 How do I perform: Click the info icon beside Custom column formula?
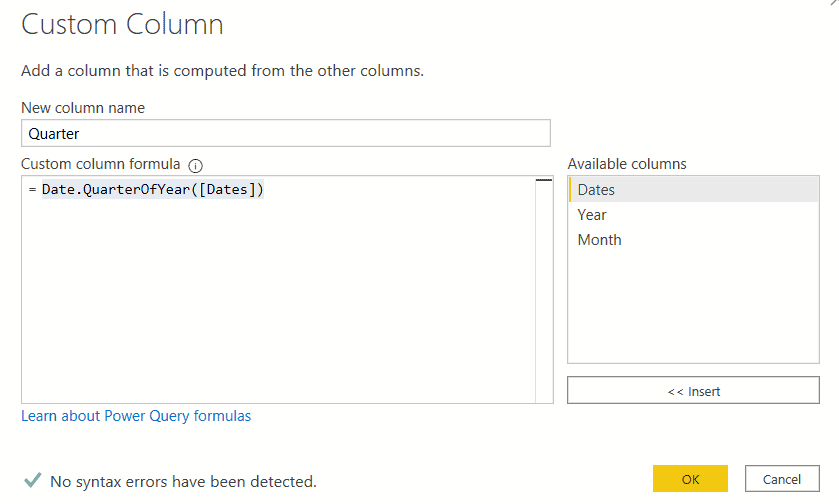(x=195, y=166)
